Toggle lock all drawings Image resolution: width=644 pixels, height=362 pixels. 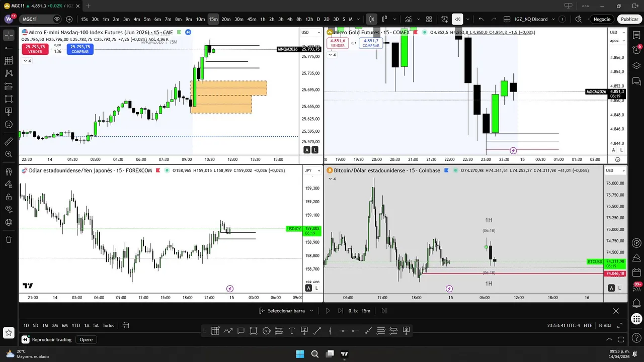(9, 197)
